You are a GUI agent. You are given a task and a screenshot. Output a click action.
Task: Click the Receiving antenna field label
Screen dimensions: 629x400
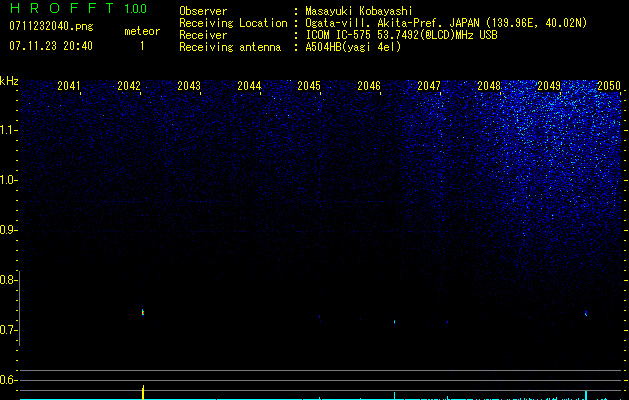tap(230, 47)
